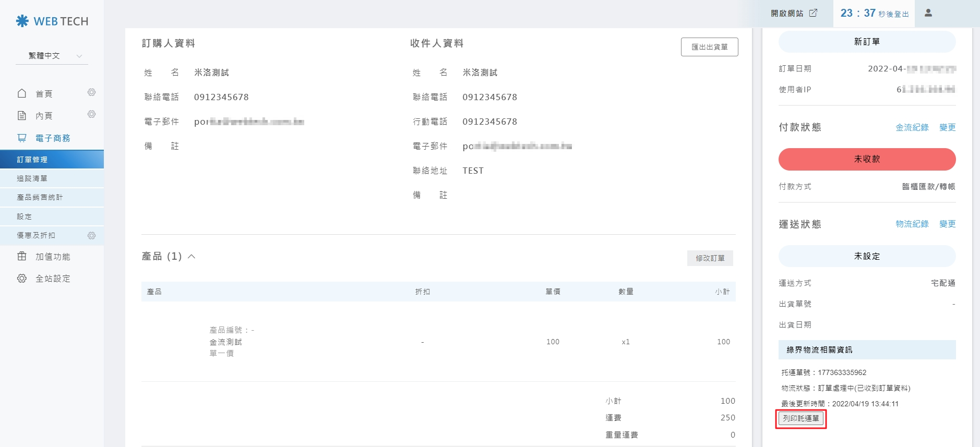The height and width of the screenshot is (447, 980).
Task: Click the gear icon next to 首頁
Action: point(91,92)
